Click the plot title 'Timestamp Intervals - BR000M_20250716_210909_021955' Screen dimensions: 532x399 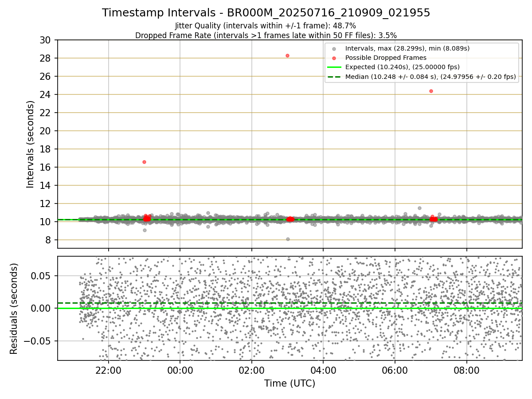[266, 13]
